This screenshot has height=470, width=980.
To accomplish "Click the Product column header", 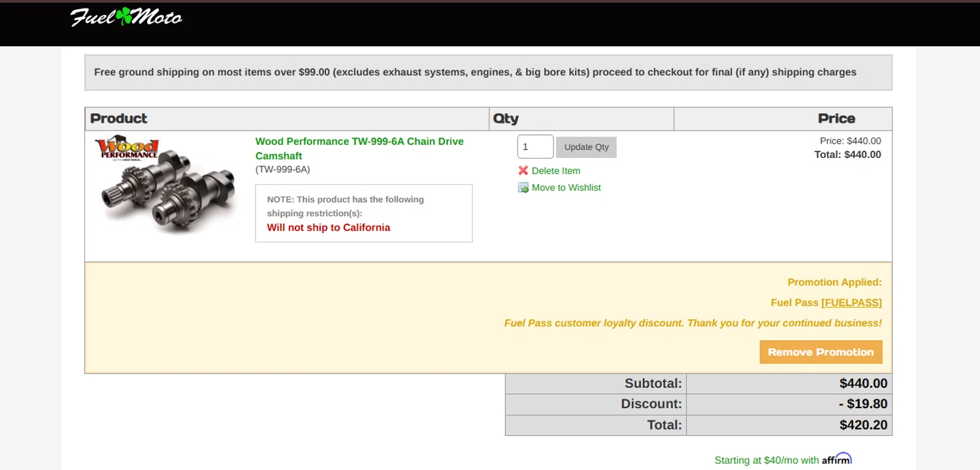I will [x=119, y=119].
